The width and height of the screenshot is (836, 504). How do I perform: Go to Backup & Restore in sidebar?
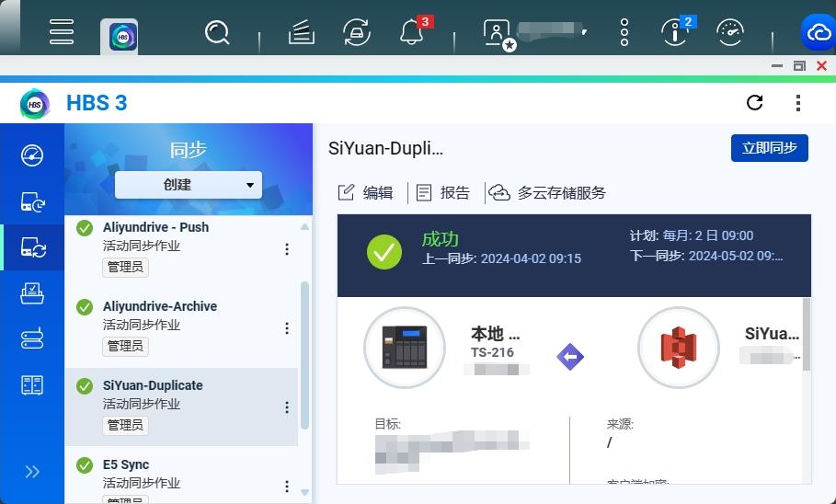click(x=32, y=202)
